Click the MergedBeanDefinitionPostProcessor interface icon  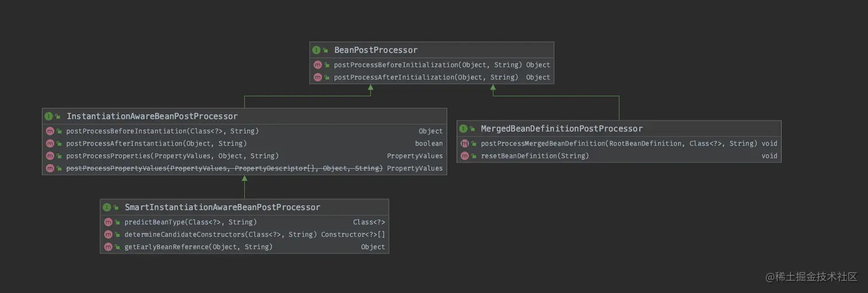point(463,129)
